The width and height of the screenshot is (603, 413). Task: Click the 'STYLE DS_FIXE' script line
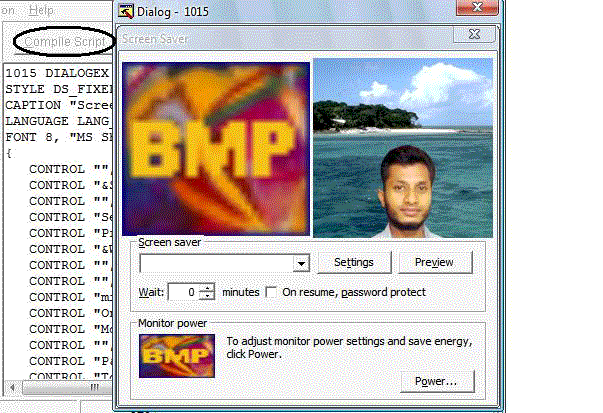pos(58,89)
